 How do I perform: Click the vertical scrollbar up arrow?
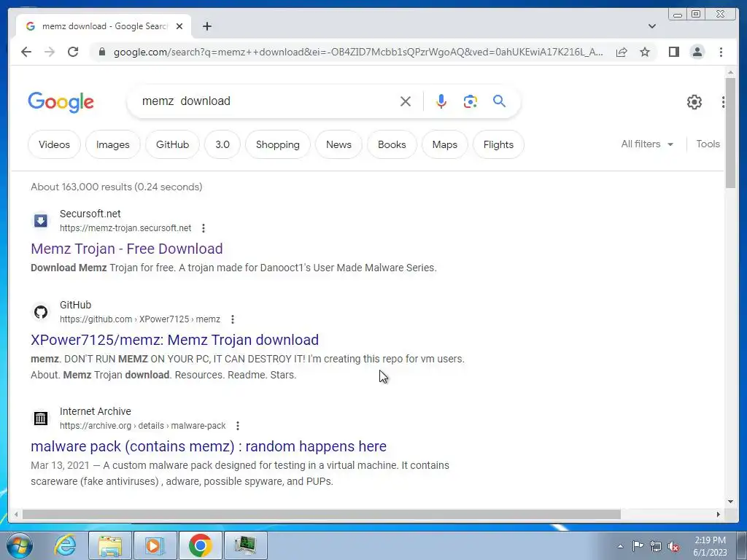coord(730,72)
